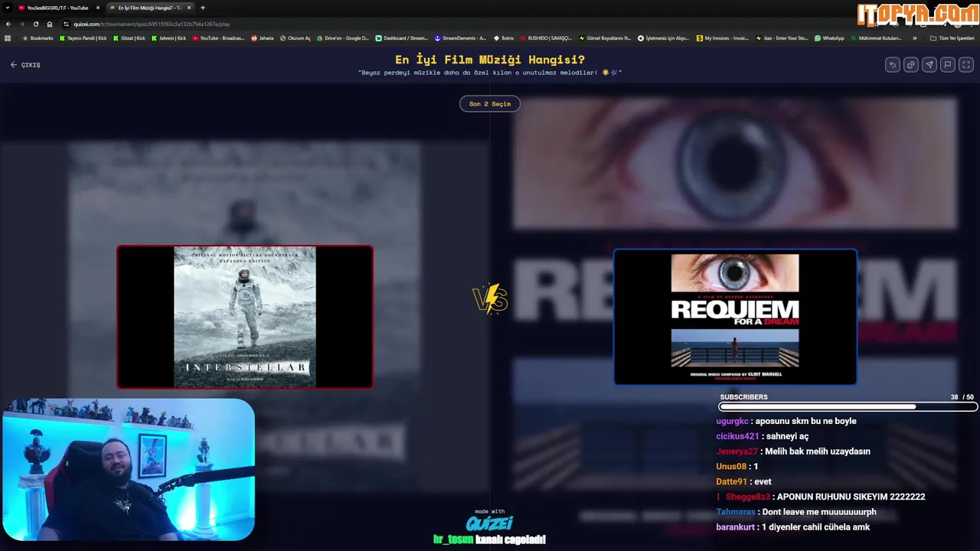This screenshot has height=551, width=980.
Task: Click the SUBSCRIBERS label
Action: (x=743, y=397)
